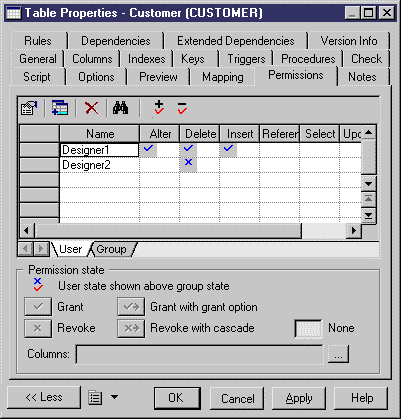
Task: Toggle Designer2 Delete permission cell
Action: point(199,164)
